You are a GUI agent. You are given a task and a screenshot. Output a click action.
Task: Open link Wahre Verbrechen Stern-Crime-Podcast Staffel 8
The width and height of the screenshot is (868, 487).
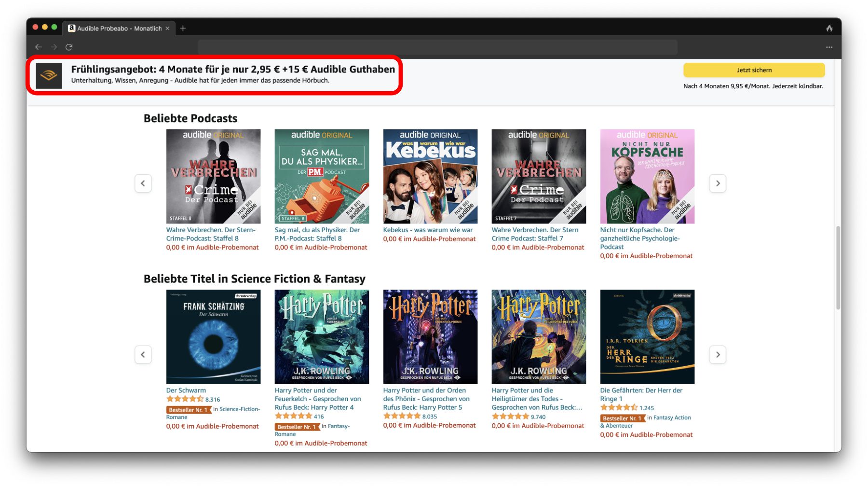pos(211,234)
